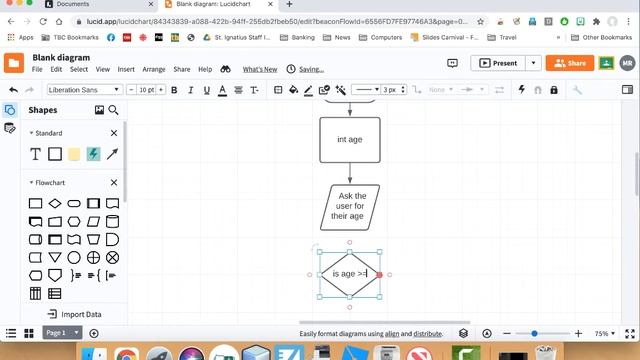
Task: Collapse the Flowchart shapes section
Action: tap(31, 182)
